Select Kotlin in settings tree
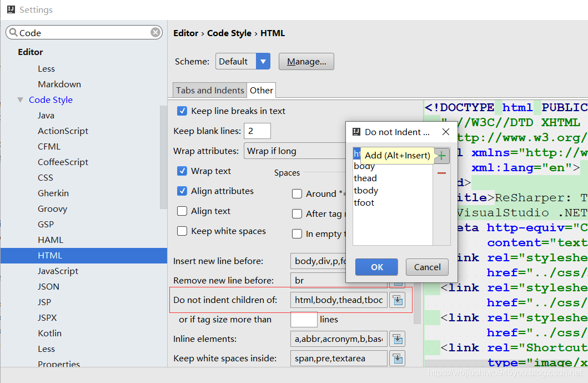Viewport: 588px width, 383px height. 49,334
